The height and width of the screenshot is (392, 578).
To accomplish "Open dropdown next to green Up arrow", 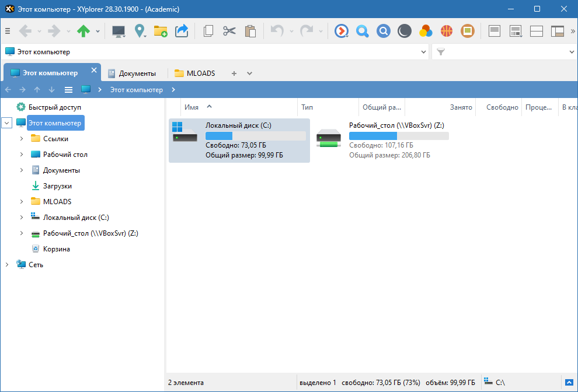I will (x=98, y=32).
